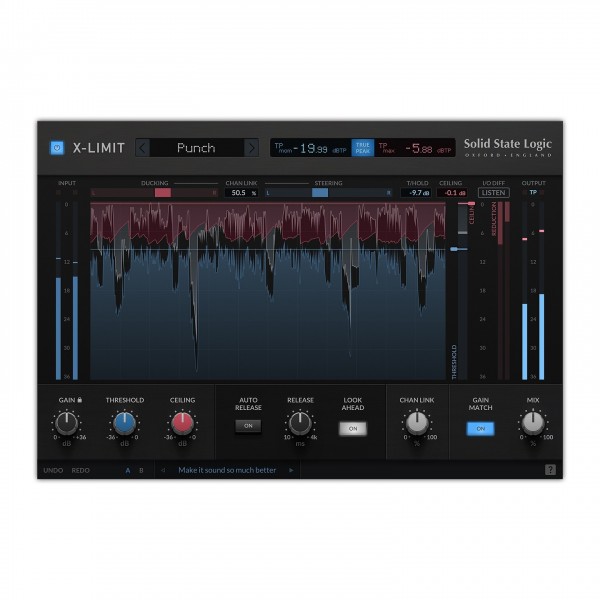
Task: Toggle the TRUE PEAK button
Action: [363, 148]
